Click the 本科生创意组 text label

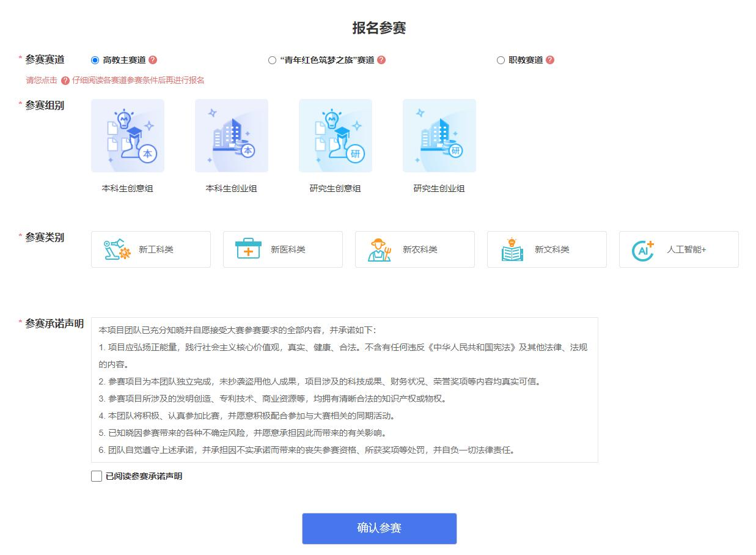tap(127, 189)
